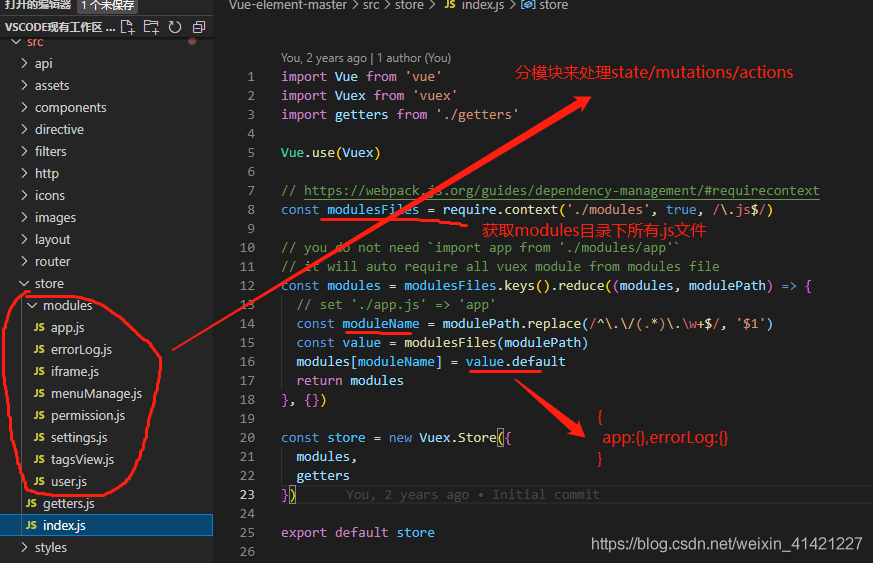
Task: Expand the directive folder
Action: (24, 129)
